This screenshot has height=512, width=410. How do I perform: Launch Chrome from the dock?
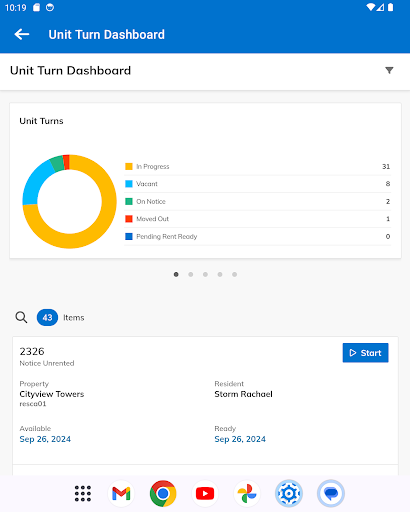[x=163, y=493]
